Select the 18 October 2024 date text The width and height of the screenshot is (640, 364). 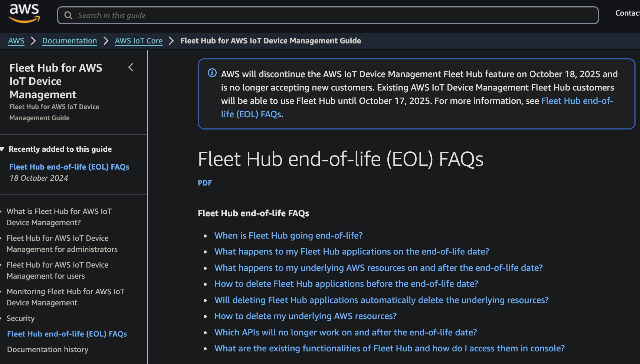tap(39, 178)
